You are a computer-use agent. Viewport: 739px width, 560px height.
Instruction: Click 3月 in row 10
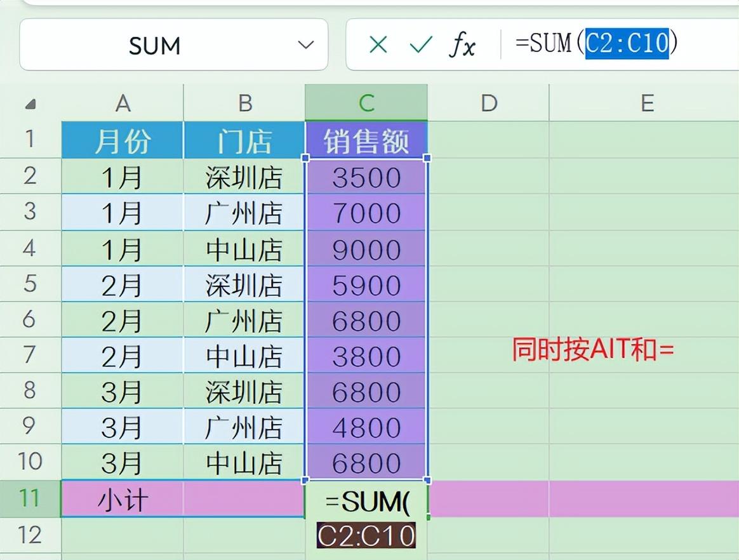123,462
